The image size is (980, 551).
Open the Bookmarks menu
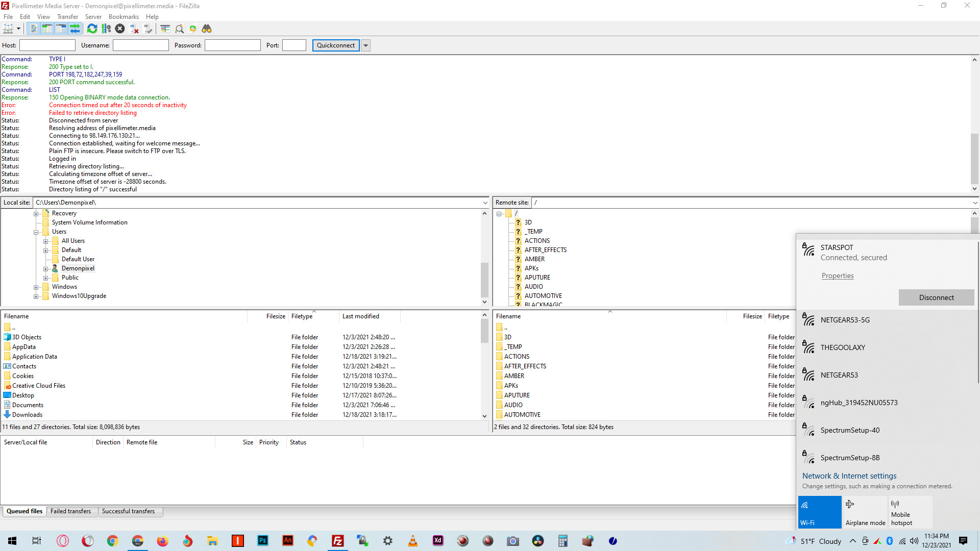click(124, 17)
